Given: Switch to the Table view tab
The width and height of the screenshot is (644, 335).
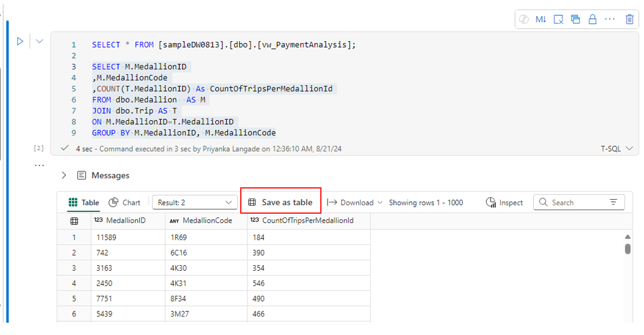Looking at the screenshot, I should [x=84, y=202].
